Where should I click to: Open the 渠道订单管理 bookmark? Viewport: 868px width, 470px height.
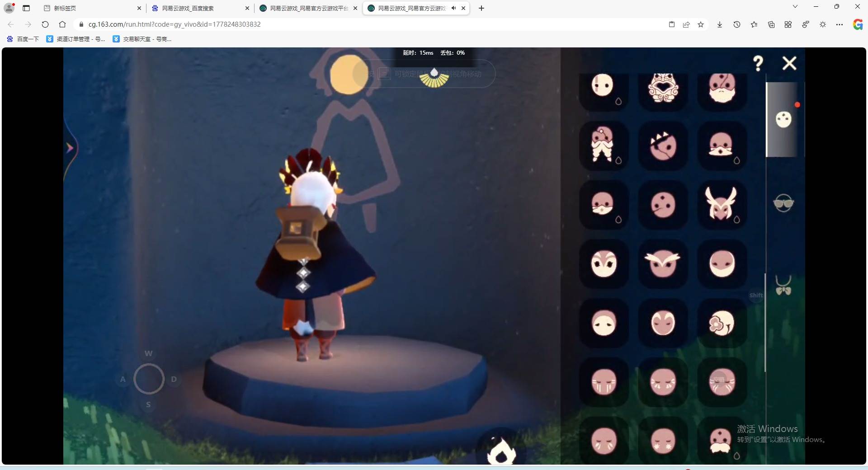click(x=76, y=39)
